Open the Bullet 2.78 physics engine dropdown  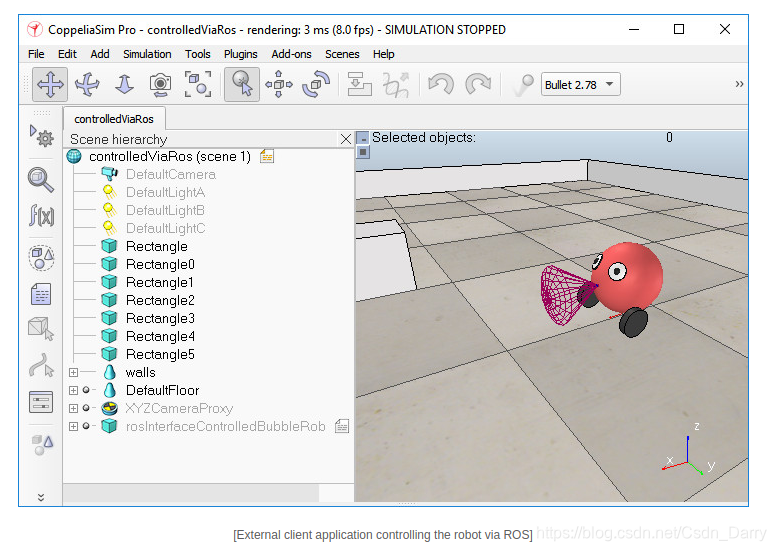[580, 85]
